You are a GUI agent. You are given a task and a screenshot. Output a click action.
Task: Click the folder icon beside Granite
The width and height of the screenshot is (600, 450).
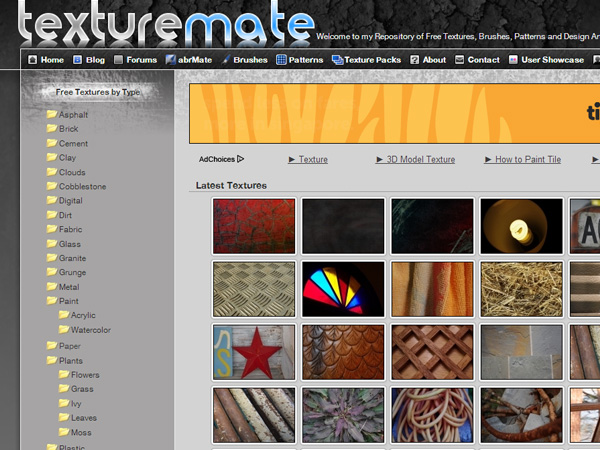point(52,257)
